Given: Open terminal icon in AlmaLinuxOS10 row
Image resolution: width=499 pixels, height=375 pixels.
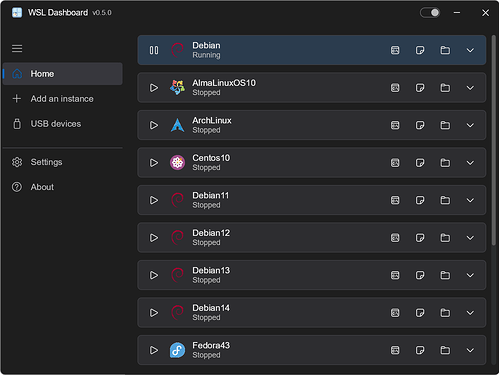Looking at the screenshot, I should tap(395, 88).
